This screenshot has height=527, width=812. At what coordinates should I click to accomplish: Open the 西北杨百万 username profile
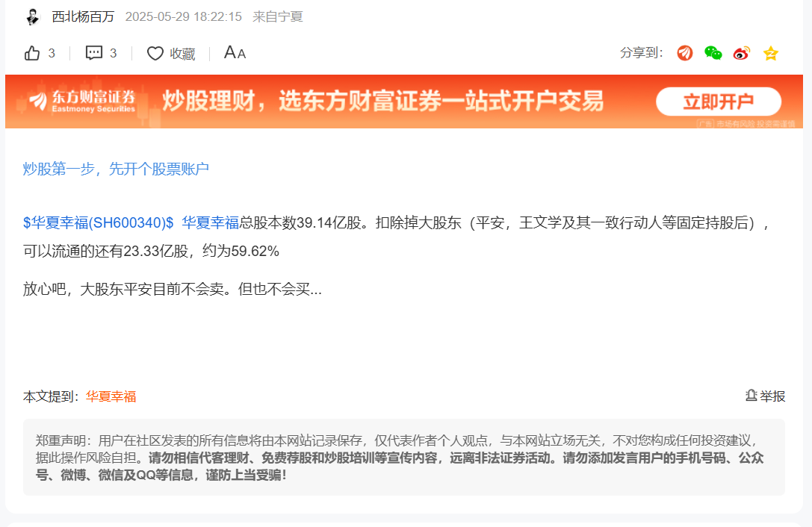pos(83,16)
